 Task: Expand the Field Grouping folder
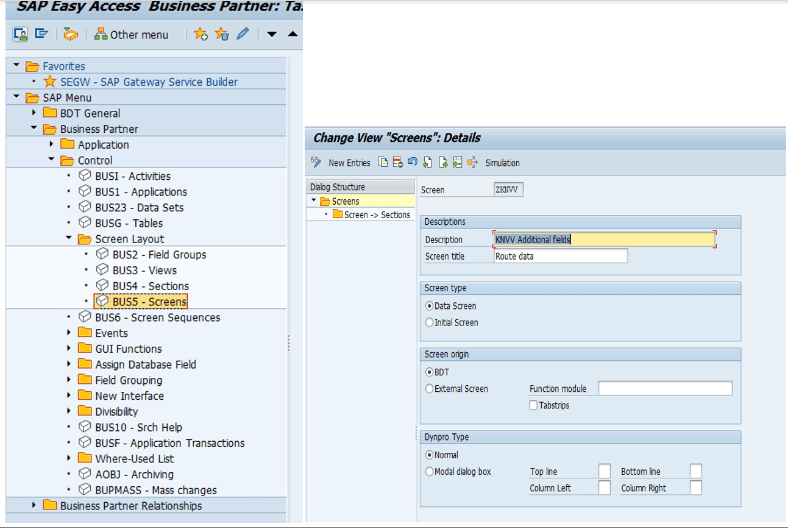click(69, 380)
